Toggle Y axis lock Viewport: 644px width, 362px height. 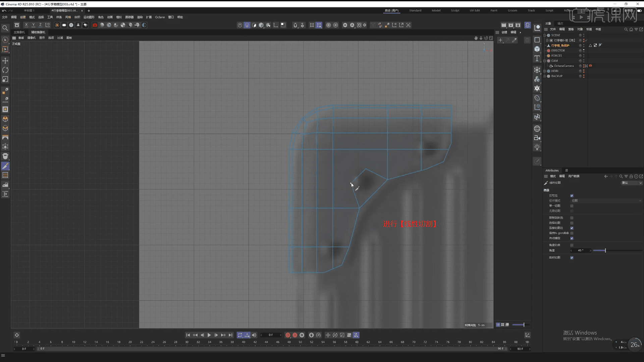(x=33, y=25)
